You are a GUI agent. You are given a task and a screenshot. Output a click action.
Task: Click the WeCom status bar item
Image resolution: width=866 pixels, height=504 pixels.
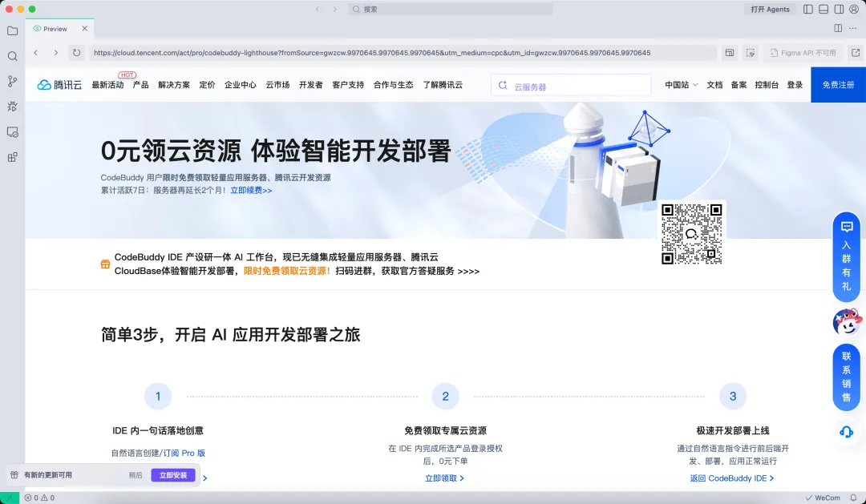(x=823, y=498)
